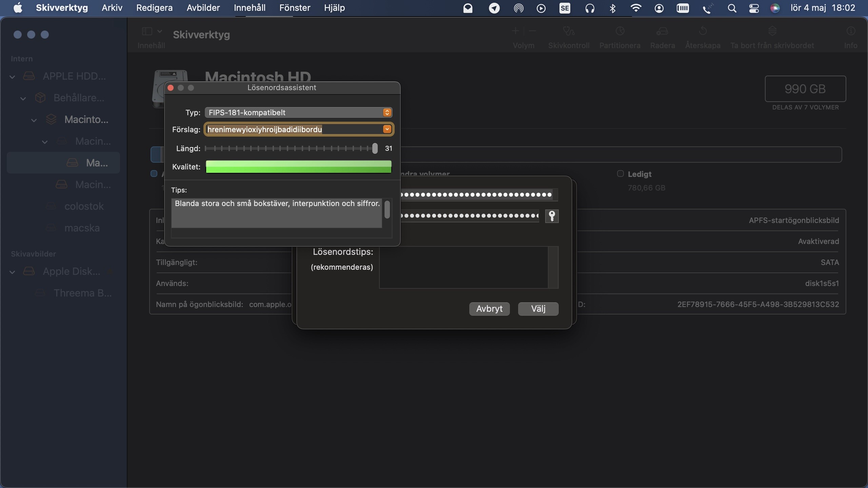Click the verify password field beside key
The width and height of the screenshot is (868, 488).
click(470, 216)
